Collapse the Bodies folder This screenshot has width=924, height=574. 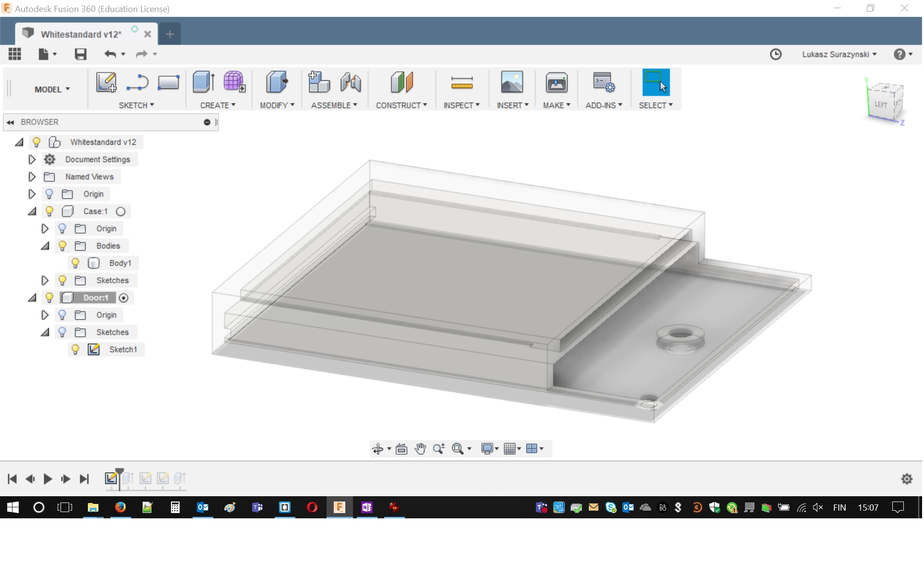point(45,246)
